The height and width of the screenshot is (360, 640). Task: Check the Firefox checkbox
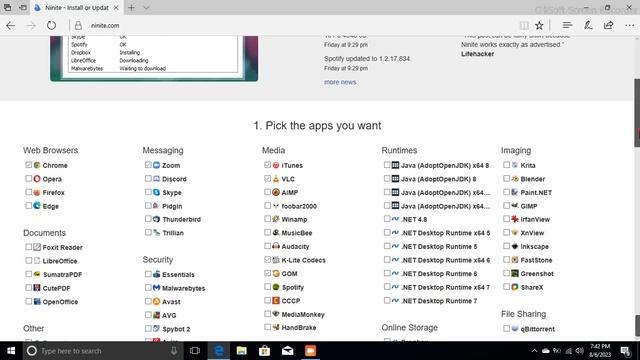coord(28,192)
